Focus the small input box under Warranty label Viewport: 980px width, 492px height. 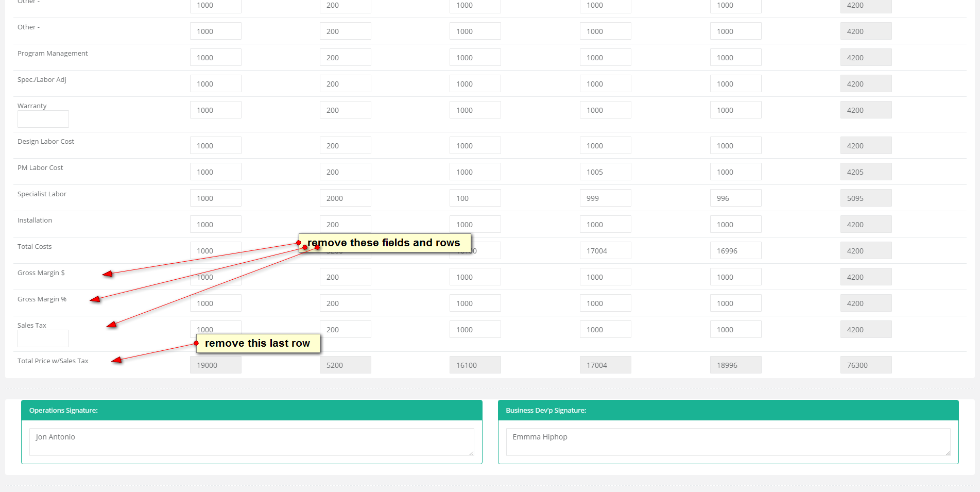pyautogui.click(x=43, y=119)
